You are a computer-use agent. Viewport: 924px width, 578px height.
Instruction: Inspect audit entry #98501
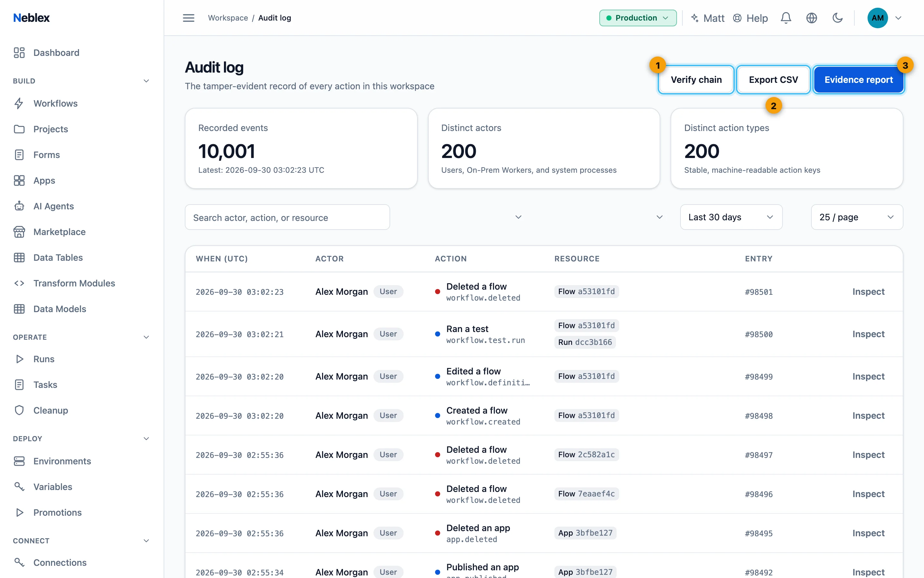[x=868, y=292]
